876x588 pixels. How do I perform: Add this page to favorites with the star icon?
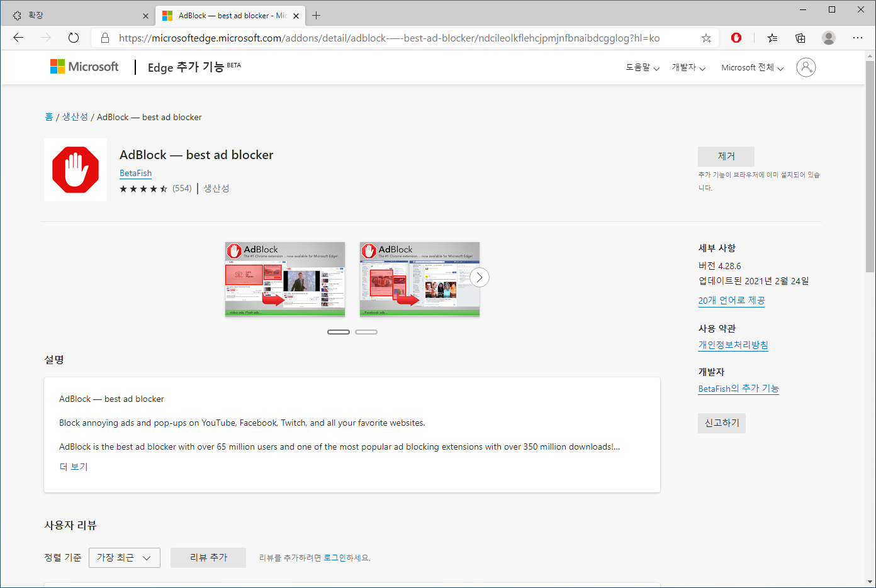click(x=706, y=38)
